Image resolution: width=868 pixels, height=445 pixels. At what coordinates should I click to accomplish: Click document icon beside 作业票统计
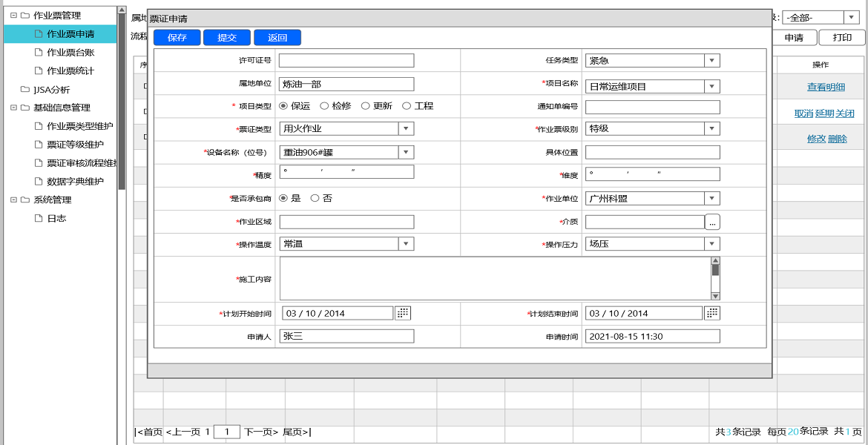click(38, 71)
